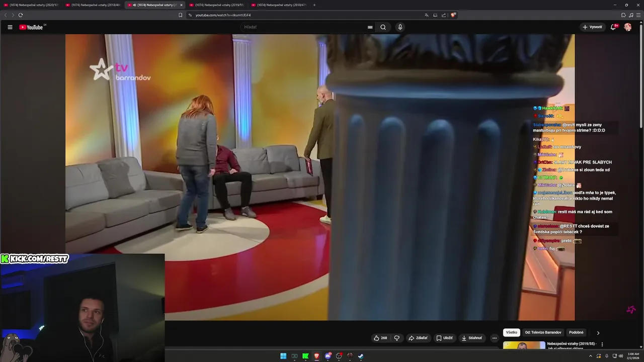Select the Všetko filter chip
Viewport: 644px width, 362px height.
click(x=512, y=332)
